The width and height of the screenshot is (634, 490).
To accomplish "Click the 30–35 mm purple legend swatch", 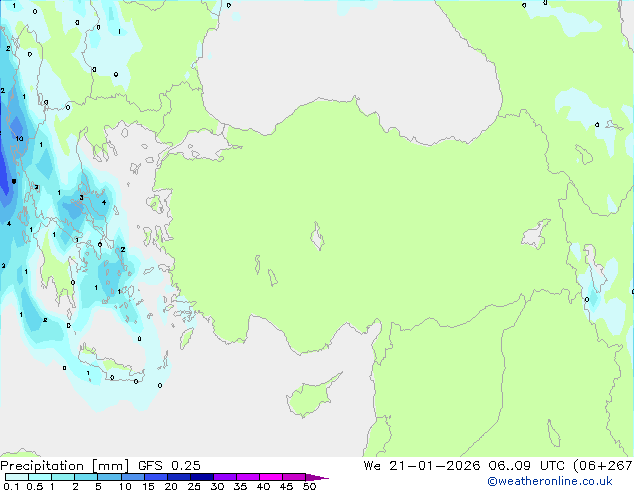I will [x=225, y=477].
